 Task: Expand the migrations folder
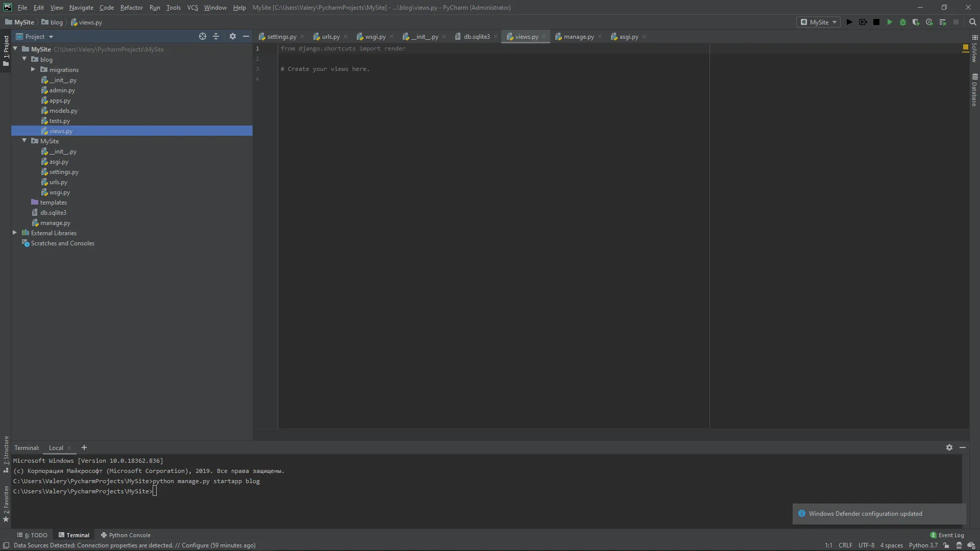[x=33, y=69]
